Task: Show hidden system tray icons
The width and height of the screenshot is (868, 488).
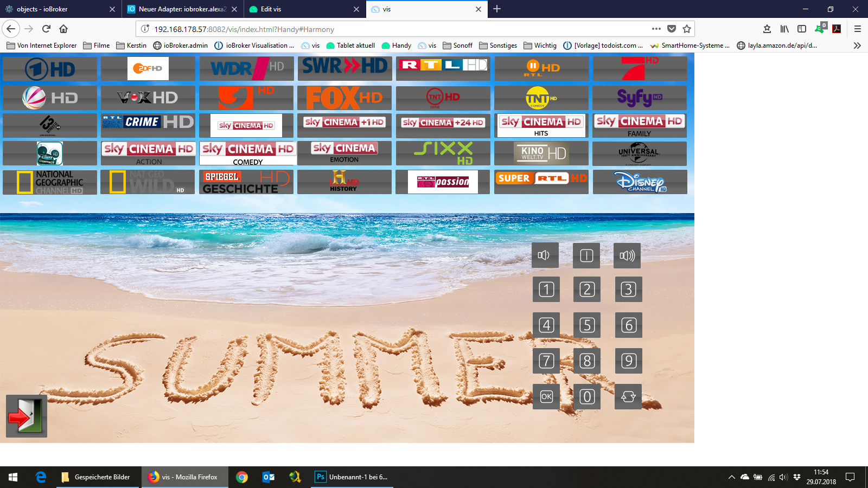Action: coord(731,477)
